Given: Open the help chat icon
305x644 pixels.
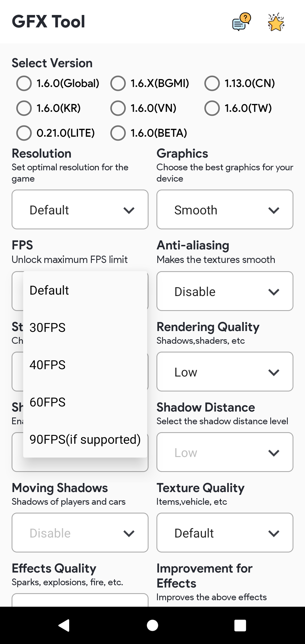Looking at the screenshot, I should pos(241,22).
